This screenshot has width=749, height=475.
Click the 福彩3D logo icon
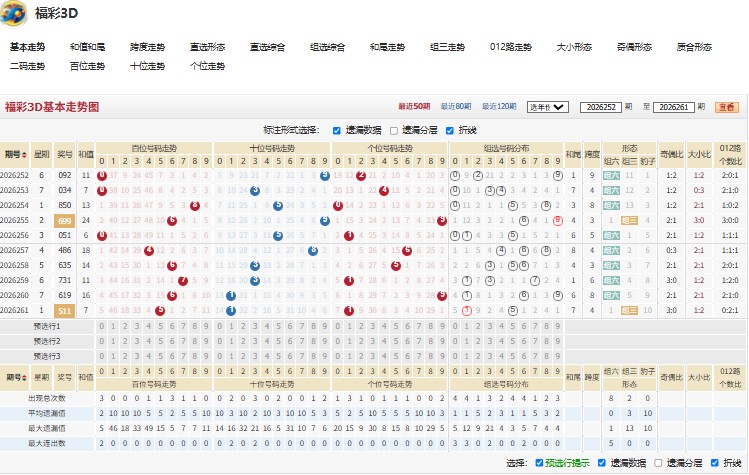[14, 13]
